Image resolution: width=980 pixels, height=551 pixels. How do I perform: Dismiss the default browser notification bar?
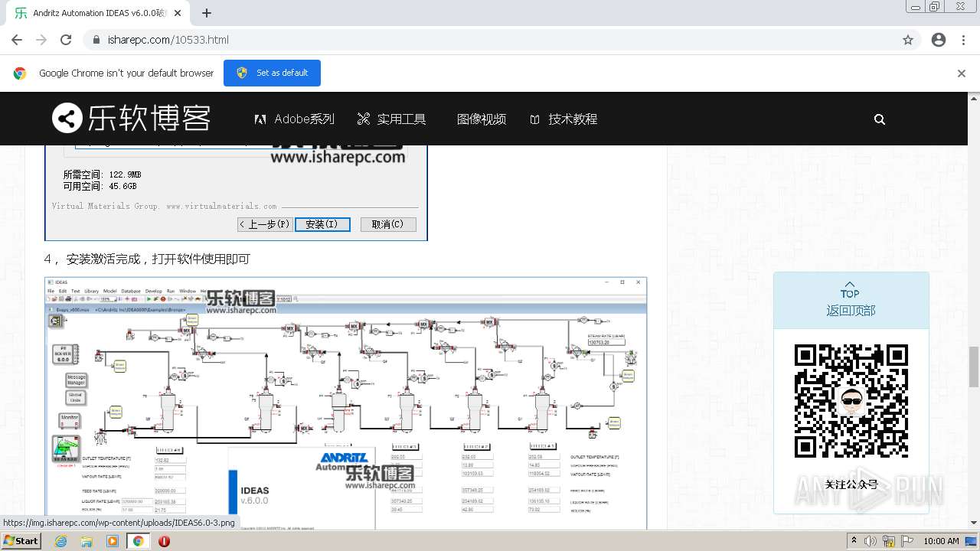click(962, 73)
